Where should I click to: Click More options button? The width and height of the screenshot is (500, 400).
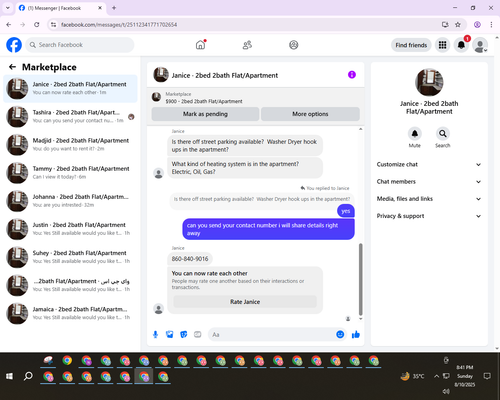310,114
